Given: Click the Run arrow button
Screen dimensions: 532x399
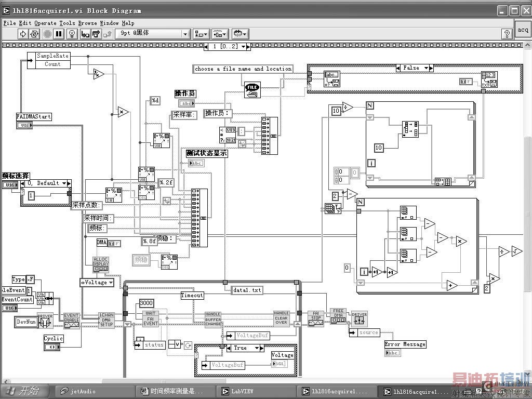Looking at the screenshot, I should click(23, 34).
